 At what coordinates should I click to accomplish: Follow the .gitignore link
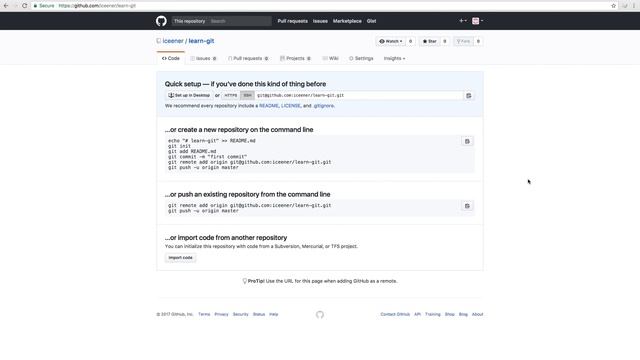pos(324,106)
